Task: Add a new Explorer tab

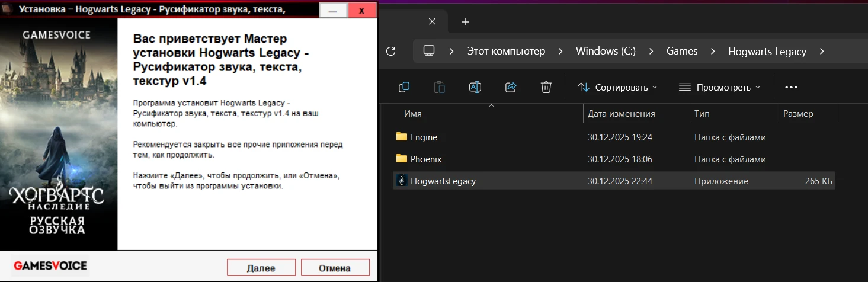Action: coord(465,22)
